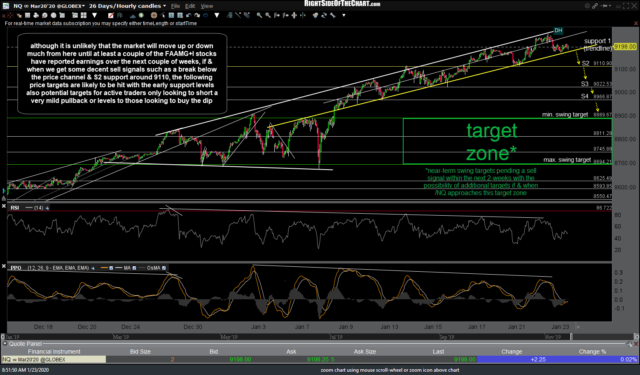Toggle the PPO orange line checkbox
Viewport: 640px width, 375px height.
pos(111,268)
